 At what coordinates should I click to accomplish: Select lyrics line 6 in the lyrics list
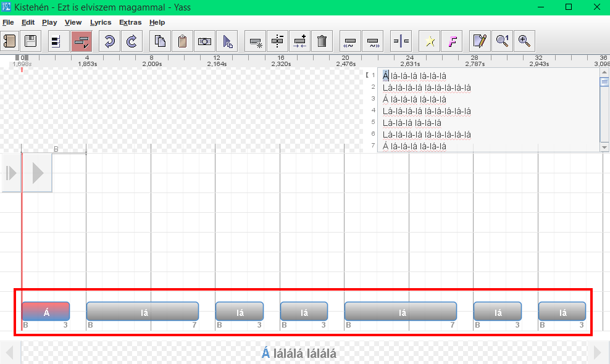(427, 134)
